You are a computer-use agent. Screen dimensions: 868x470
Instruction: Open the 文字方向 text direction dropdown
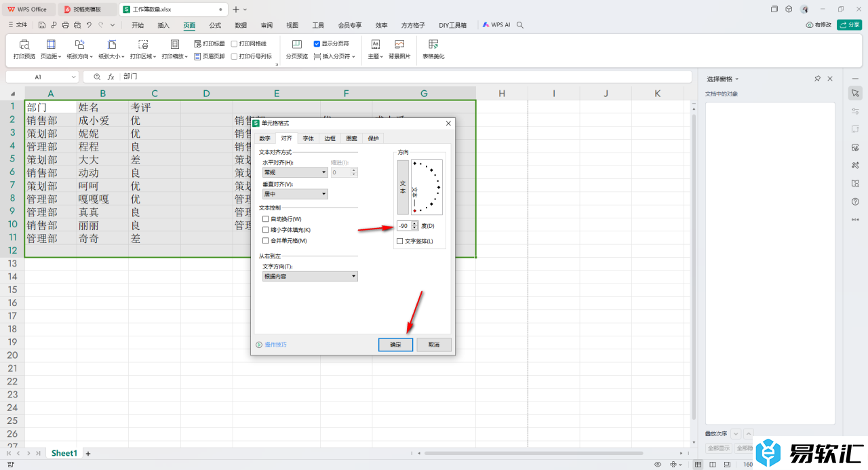pos(309,277)
